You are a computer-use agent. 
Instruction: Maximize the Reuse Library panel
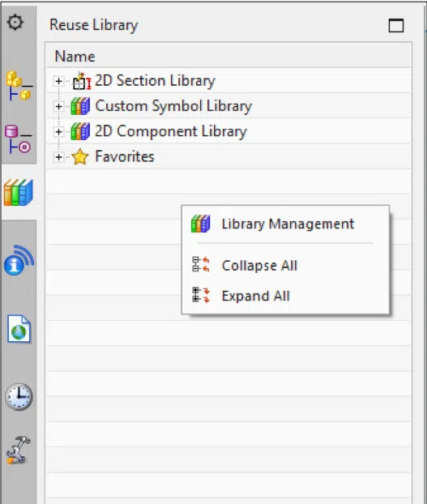coord(396,25)
